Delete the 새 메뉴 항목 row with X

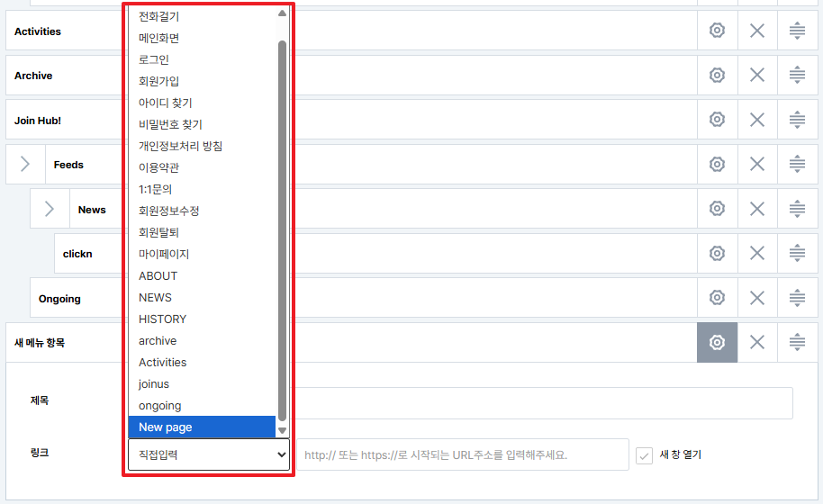[757, 343]
